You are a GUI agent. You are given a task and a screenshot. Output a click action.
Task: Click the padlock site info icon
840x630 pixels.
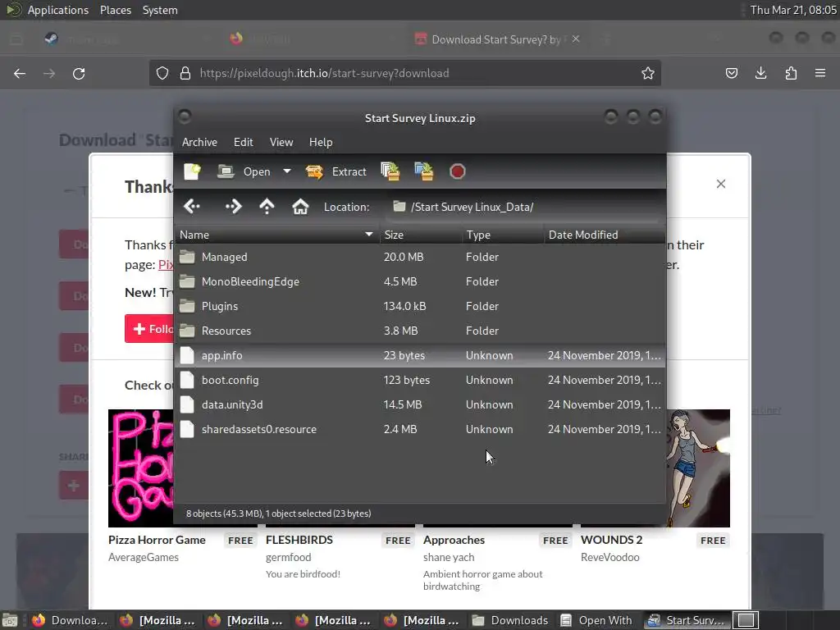coord(185,73)
